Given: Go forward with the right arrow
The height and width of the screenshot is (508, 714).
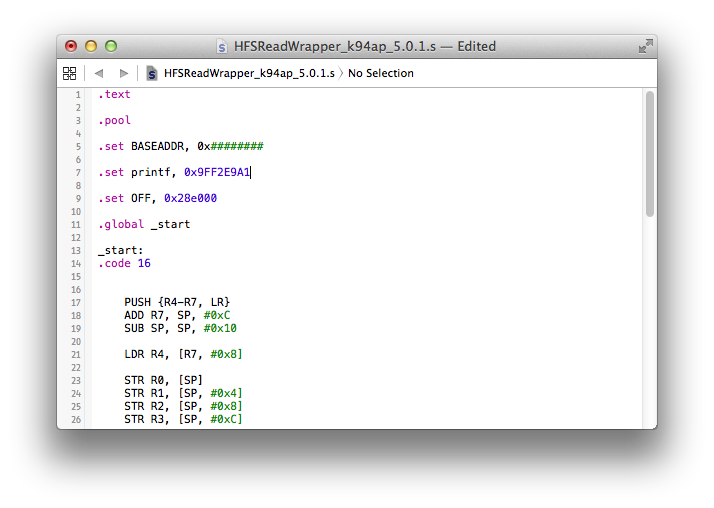Looking at the screenshot, I should (x=123, y=73).
